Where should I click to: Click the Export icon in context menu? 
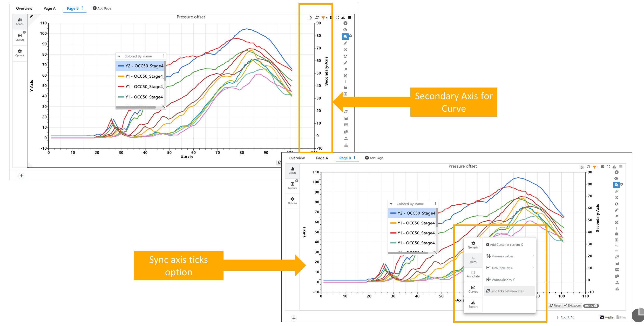click(473, 303)
